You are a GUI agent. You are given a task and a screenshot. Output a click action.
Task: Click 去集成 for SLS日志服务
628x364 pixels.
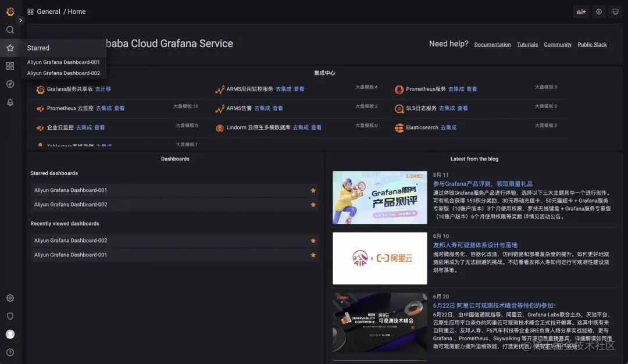tap(447, 108)
